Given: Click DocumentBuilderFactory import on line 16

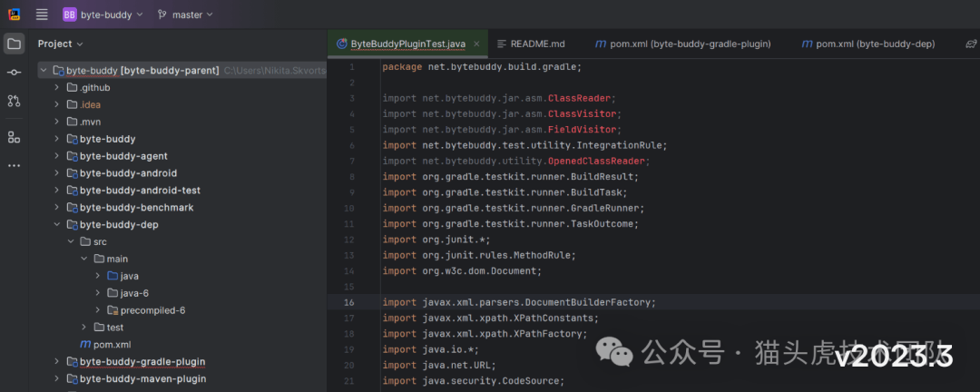Looking at the screenshot, I should click(x=519, y=302).
